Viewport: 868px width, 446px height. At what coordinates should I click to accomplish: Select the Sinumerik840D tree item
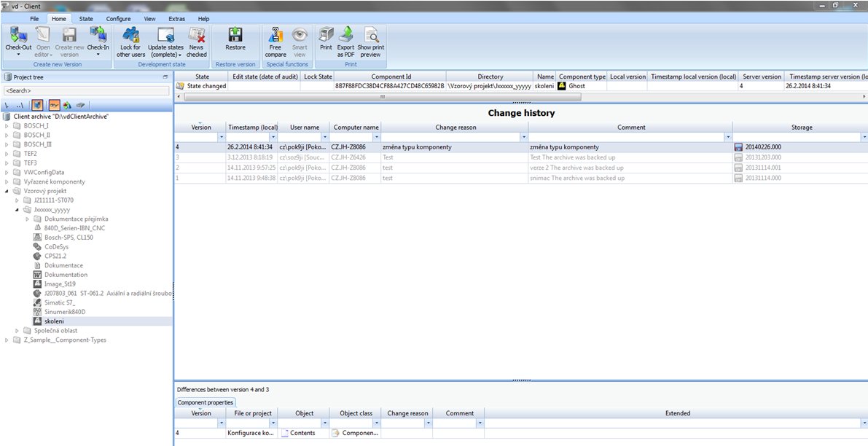pyautogui.click(x=65, y=312)
